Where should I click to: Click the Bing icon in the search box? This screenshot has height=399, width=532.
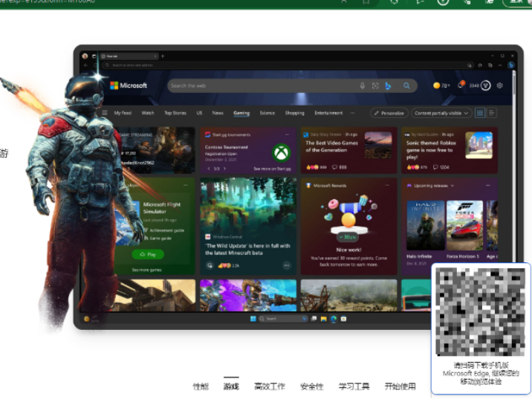388,86
